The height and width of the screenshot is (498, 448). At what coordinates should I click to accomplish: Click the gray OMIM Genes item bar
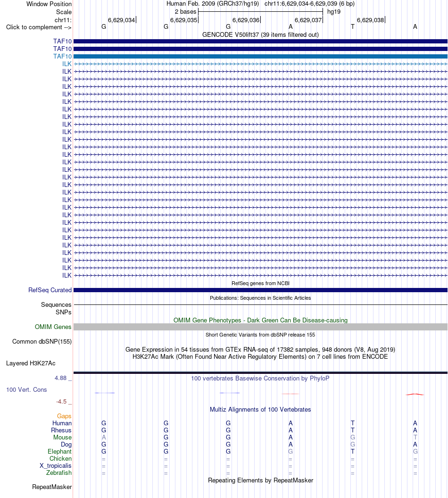260,327
